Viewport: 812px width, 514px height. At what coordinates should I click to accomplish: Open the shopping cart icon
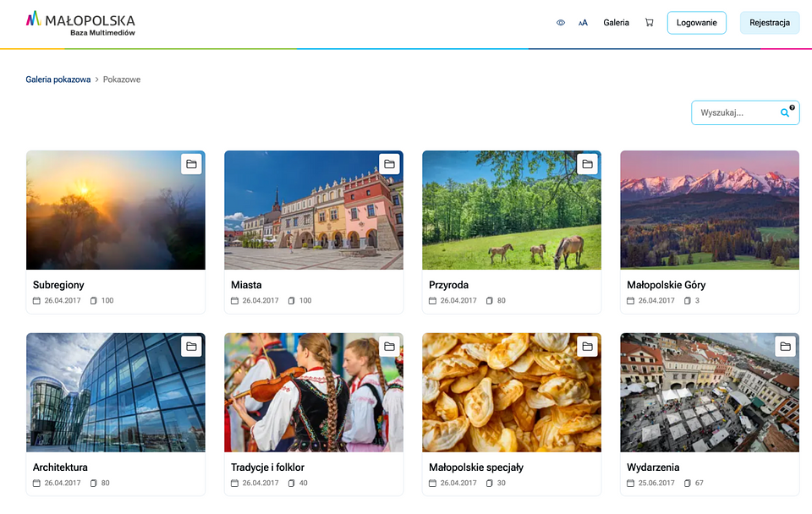649,23
